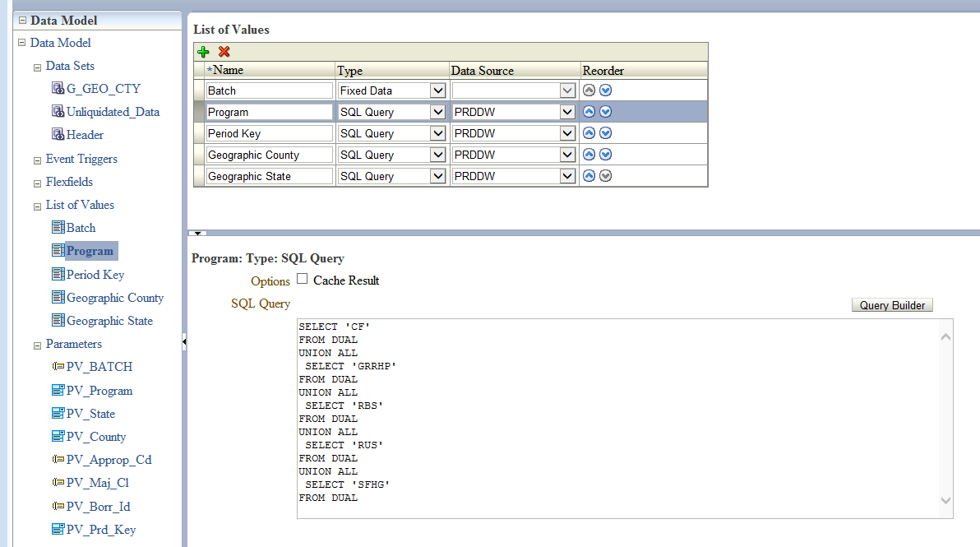Enable the Cache Result checkbox
980x547 pixels.
point(303,279)
